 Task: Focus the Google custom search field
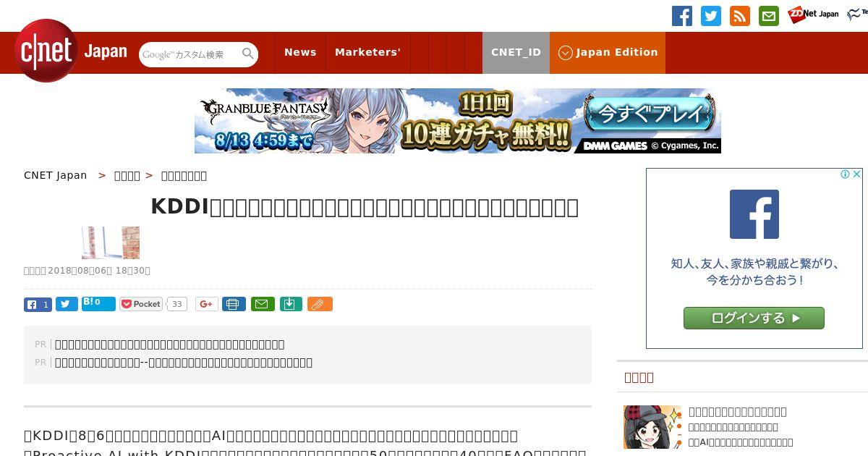(190, 54)
